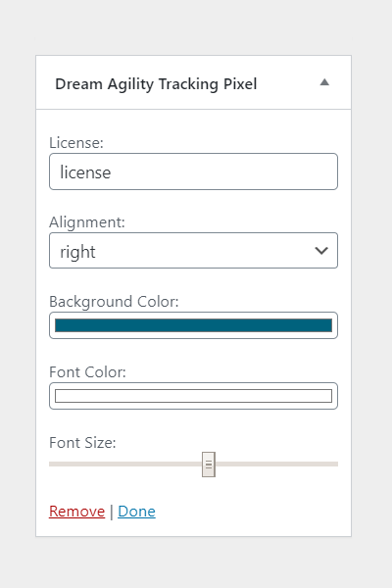Screen dimensions: 392x588
Task: Open the Alignment select box showing right
Action: (x=194, y=251)
